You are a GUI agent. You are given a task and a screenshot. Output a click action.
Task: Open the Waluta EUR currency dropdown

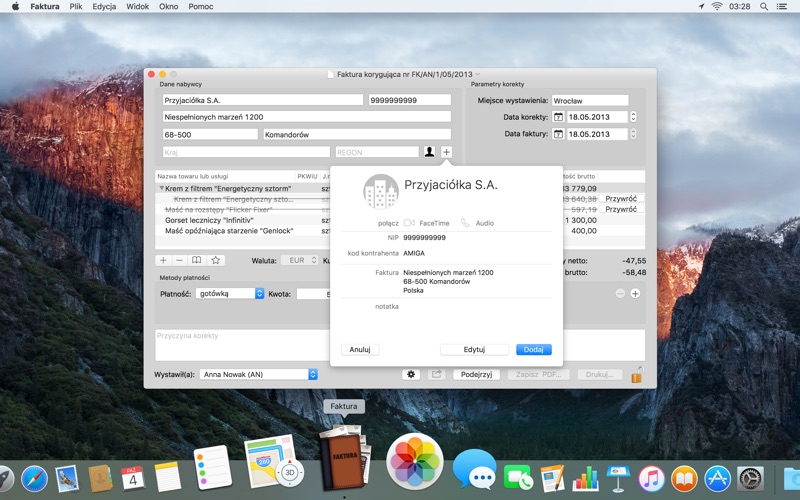(300, 260)
